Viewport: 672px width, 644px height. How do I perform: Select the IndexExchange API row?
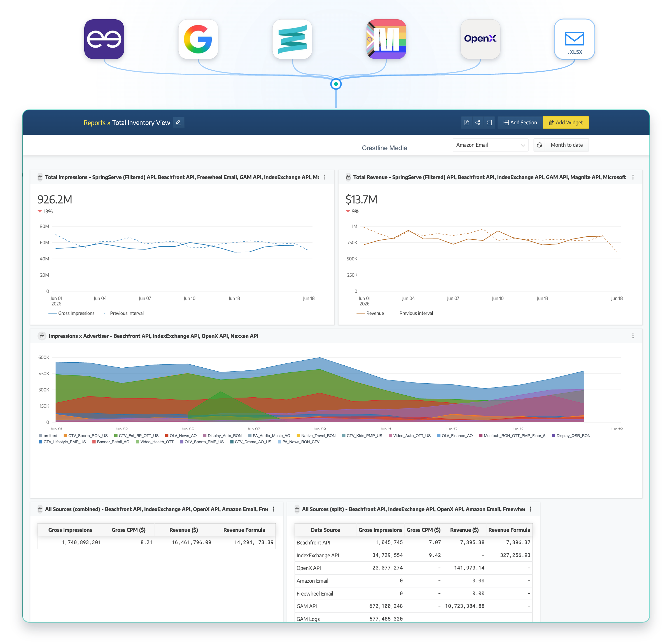click(414, 555)
